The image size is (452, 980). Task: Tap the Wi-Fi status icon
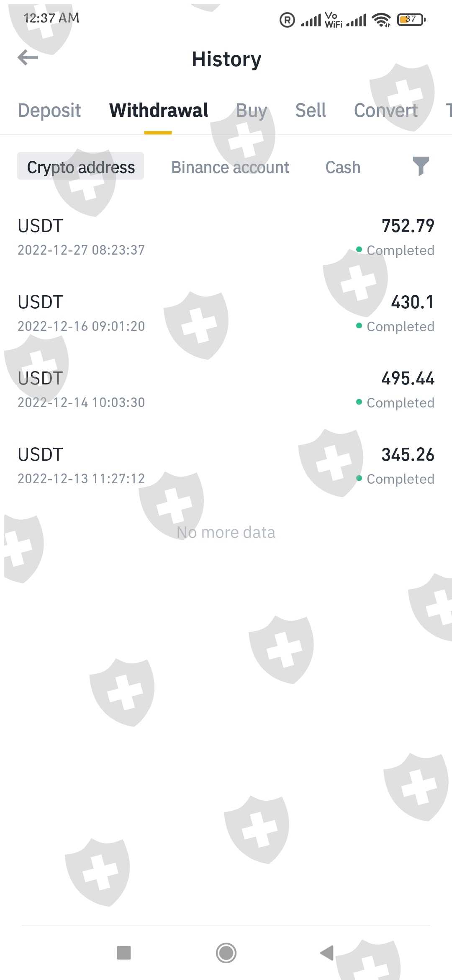click(x=381, y=20)
